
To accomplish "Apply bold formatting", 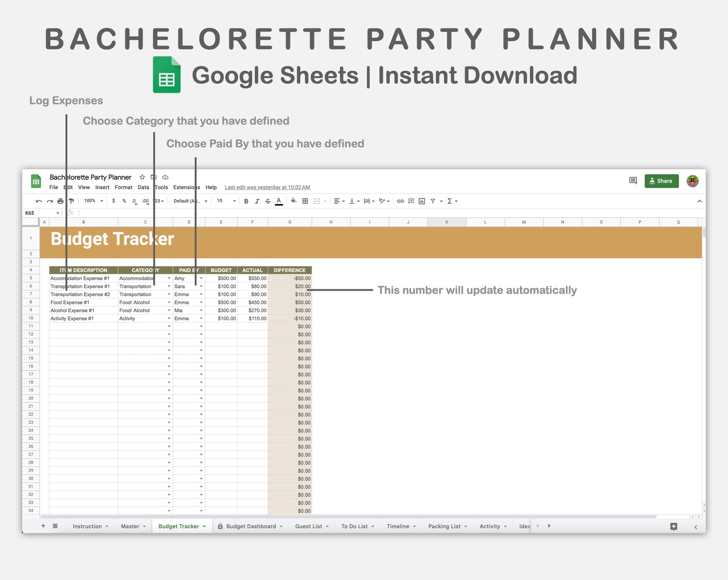I will tap(246, 201).
